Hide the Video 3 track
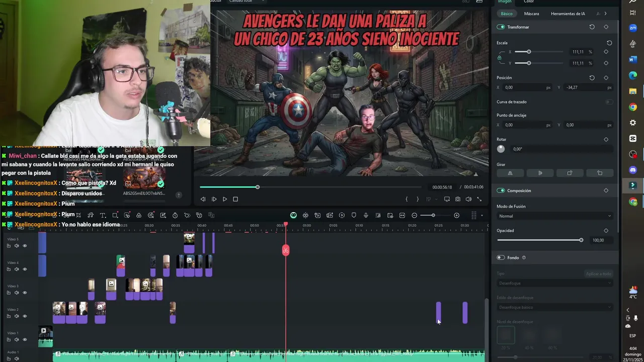Screen dimensions: 644x362 [25, 293]
